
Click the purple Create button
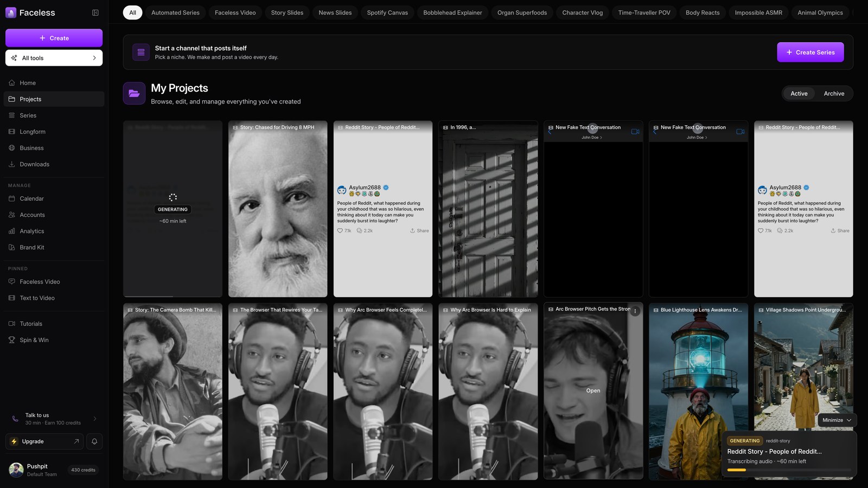tap(54, 38)
